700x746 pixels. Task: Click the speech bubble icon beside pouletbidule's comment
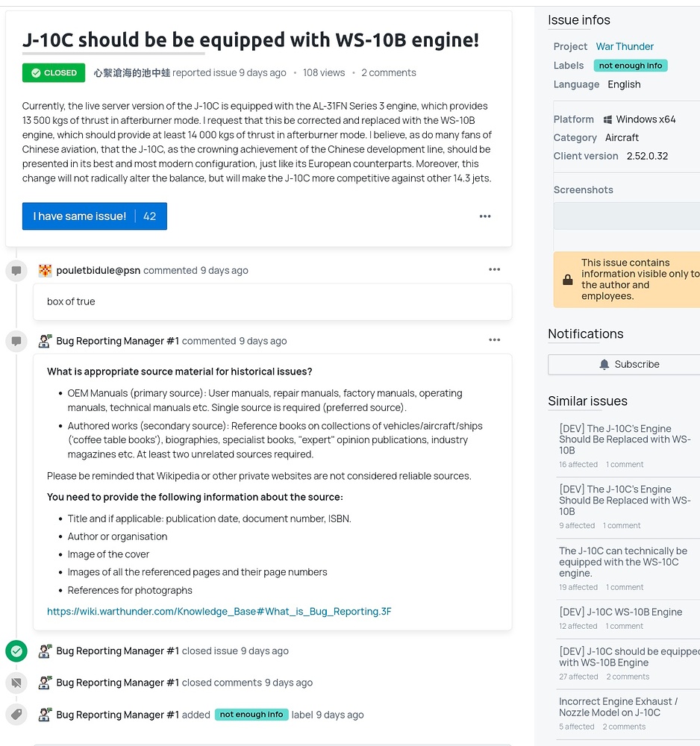click(x=16, y=271)
